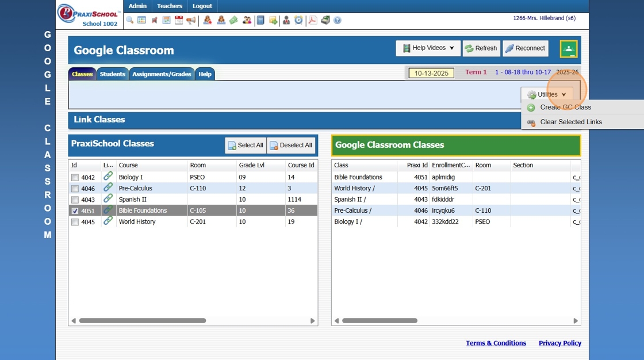Viewport: 644px width, 360px height.
Task: Click the magnifying glass search icon
Action: tap(130, 20)
